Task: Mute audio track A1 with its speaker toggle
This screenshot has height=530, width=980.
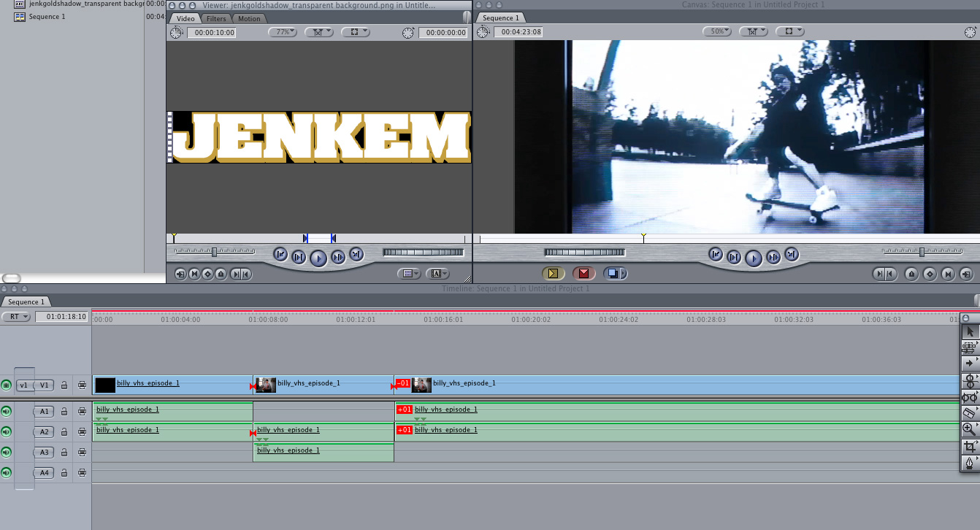Action: pyautogui.click(x=7, y=411)
